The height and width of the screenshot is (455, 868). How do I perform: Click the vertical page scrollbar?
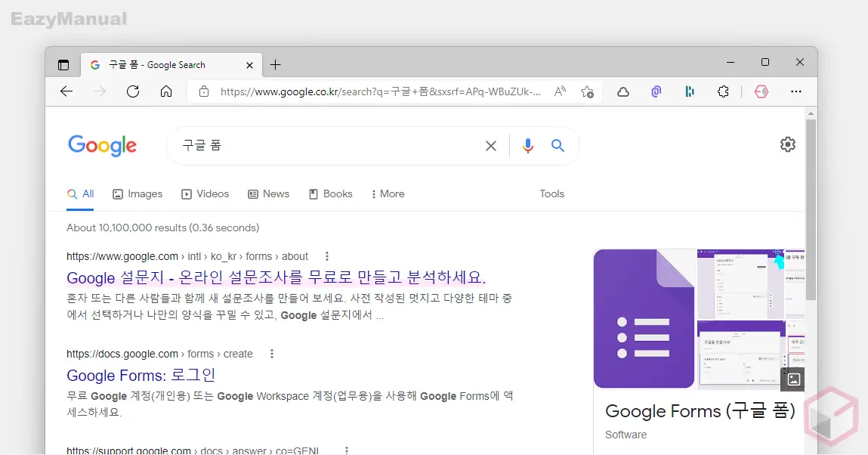click(x=811, y=209)
